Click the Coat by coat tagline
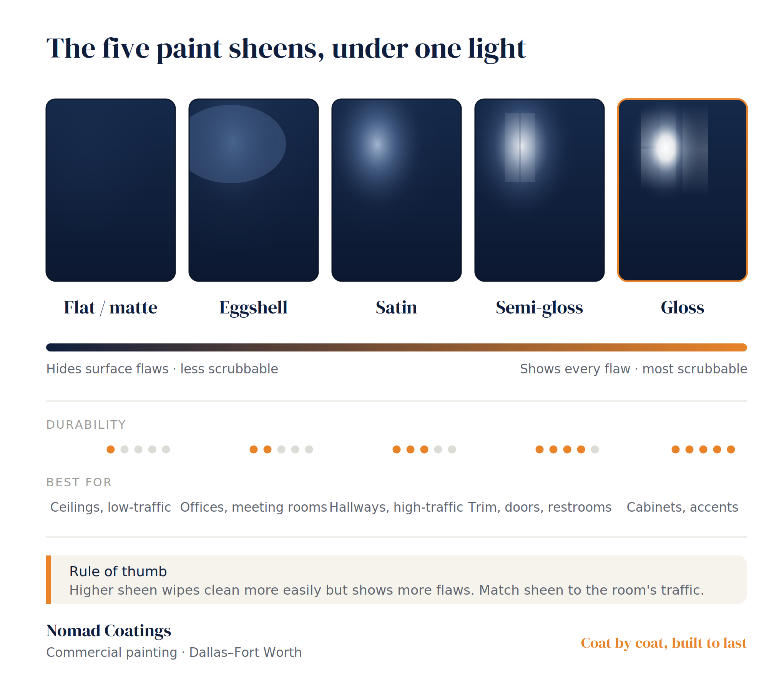Screen dimensions: 784x673 tap(664, 643)
